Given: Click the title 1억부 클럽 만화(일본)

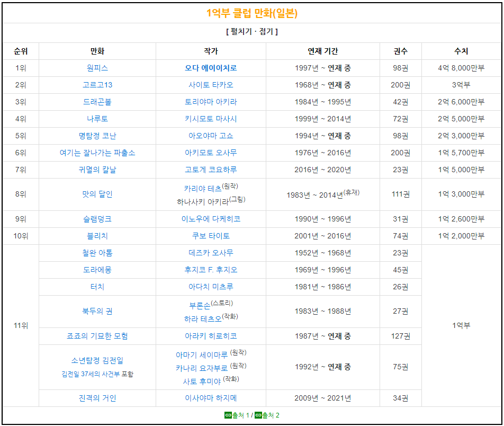Looking at the screenshot, I should click(x=252, y=13).
